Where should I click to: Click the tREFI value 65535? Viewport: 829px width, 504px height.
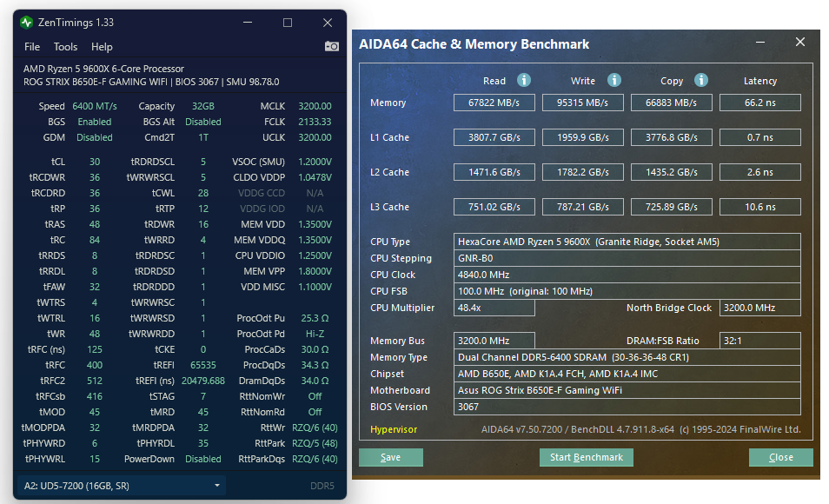[203, 365]
